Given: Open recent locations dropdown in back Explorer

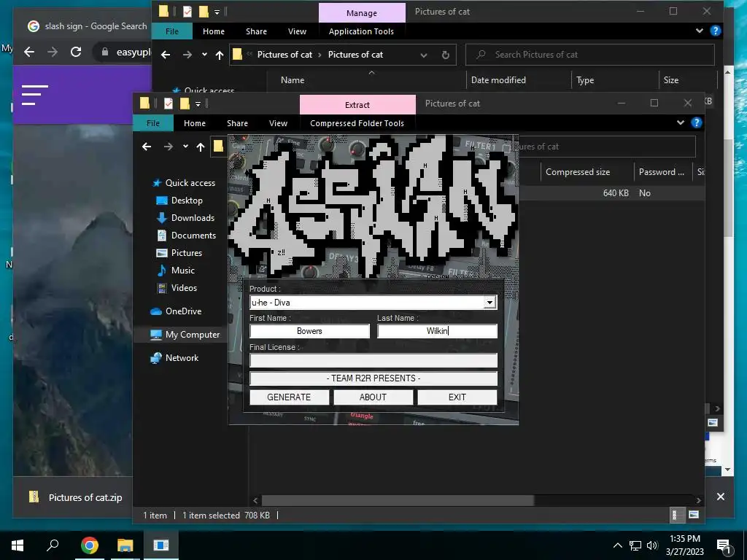Looking at the screenshot, I should (x=204, y=55).
